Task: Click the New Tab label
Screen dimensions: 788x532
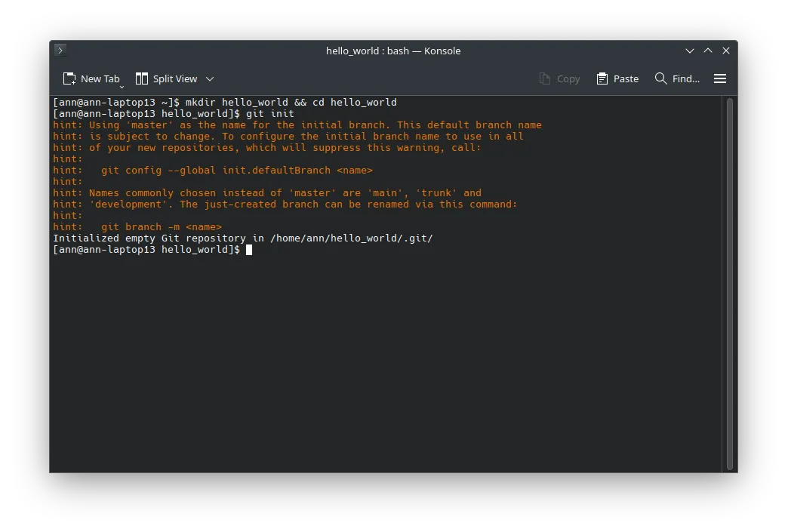Action: [99, 78]
